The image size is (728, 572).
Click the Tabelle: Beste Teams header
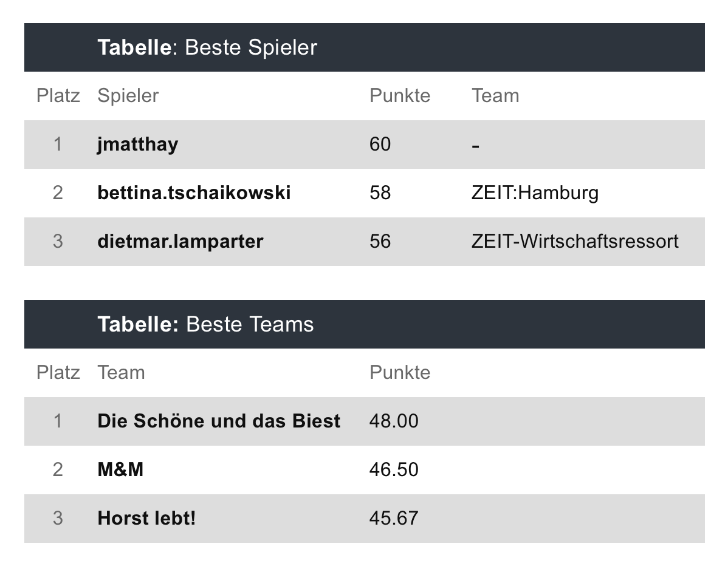(205, 324)
